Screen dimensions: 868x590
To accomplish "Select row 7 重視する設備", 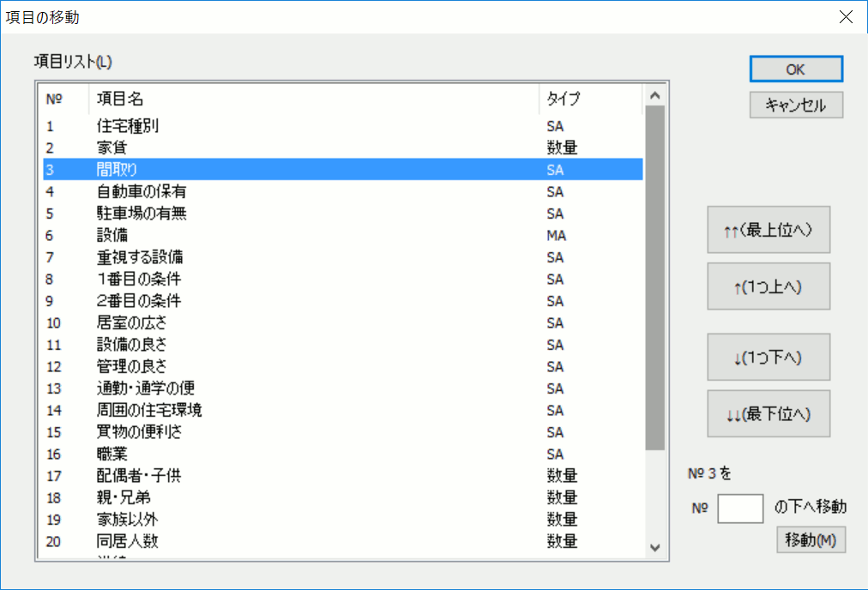I will [343, 256].
